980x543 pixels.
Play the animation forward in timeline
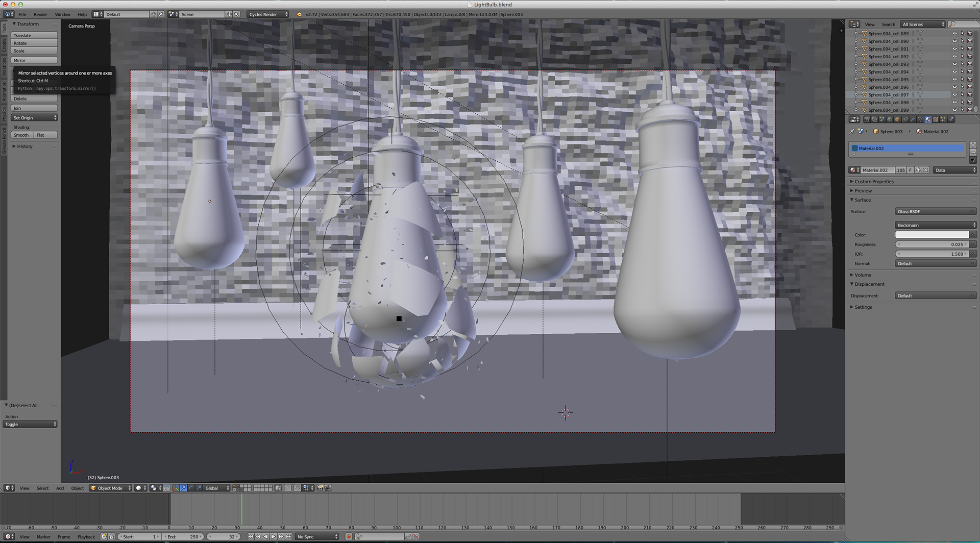click(x=273, y=536)
